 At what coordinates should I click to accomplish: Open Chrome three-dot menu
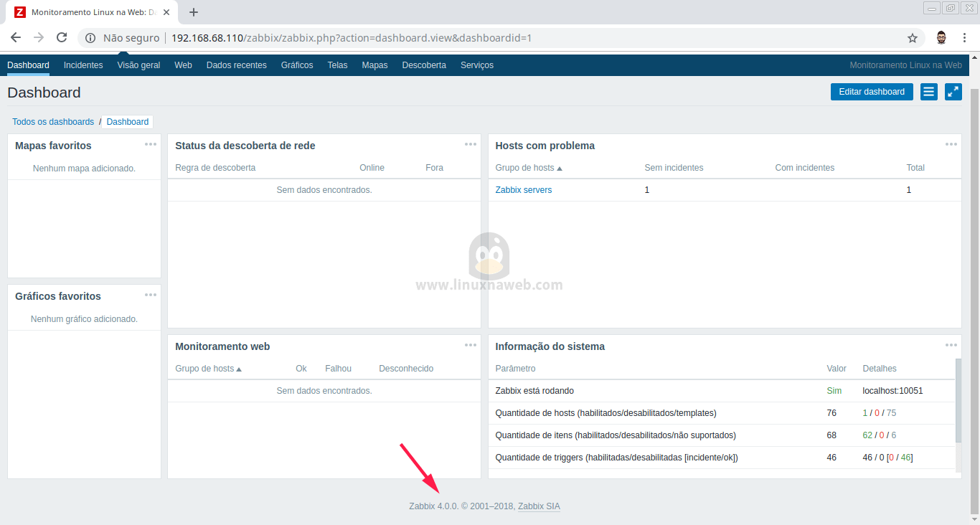[x=965, y=38]
